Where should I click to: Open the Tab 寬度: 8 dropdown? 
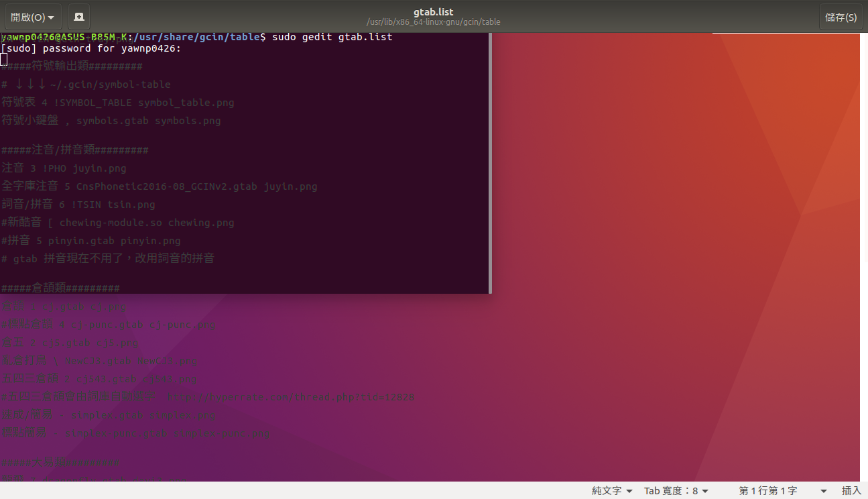click(676, 491)
